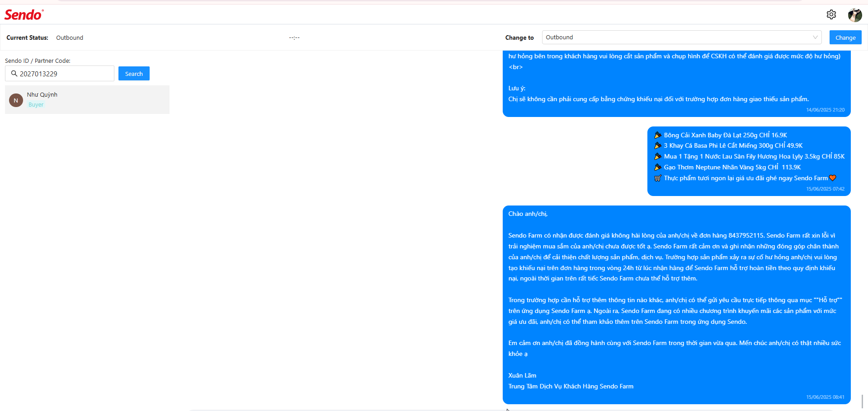Image resolution: width=868 pixels, height=411 pixels.
Task: Click the orange heart emoji in promo message
Action: pos(833,178)
